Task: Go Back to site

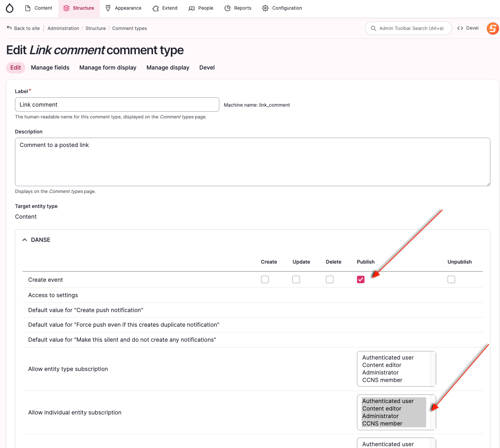Action: (x=24, y=28)
